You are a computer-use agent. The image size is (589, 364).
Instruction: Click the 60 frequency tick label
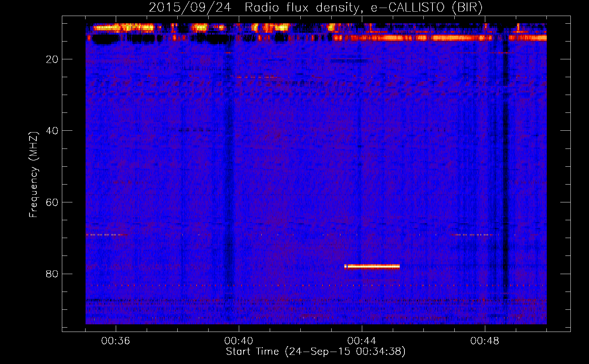52,202
